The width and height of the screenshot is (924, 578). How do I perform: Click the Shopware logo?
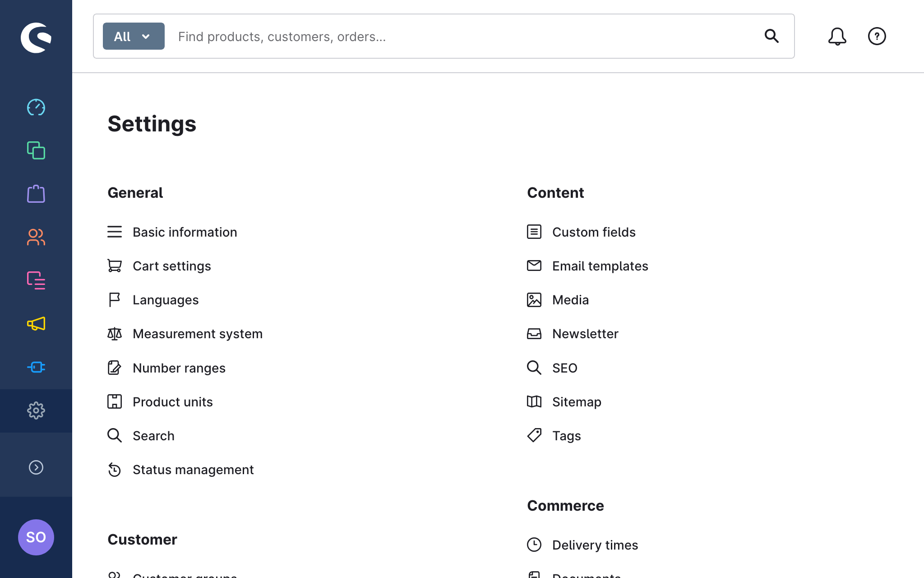click(36, 37)
